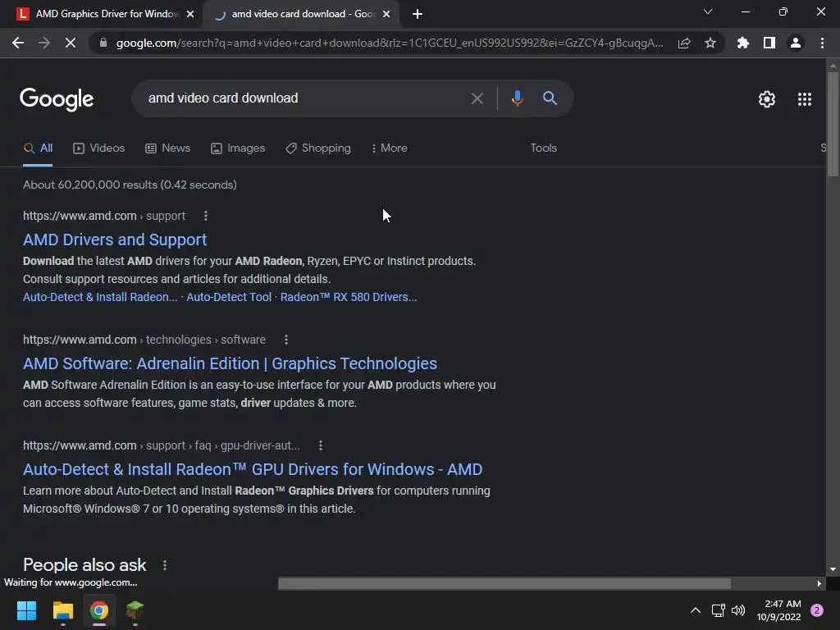Submit search with magnifying glass icon
The height and width of the screenshot is (630, 840).
pyautogui.click(x=550, y=98)
